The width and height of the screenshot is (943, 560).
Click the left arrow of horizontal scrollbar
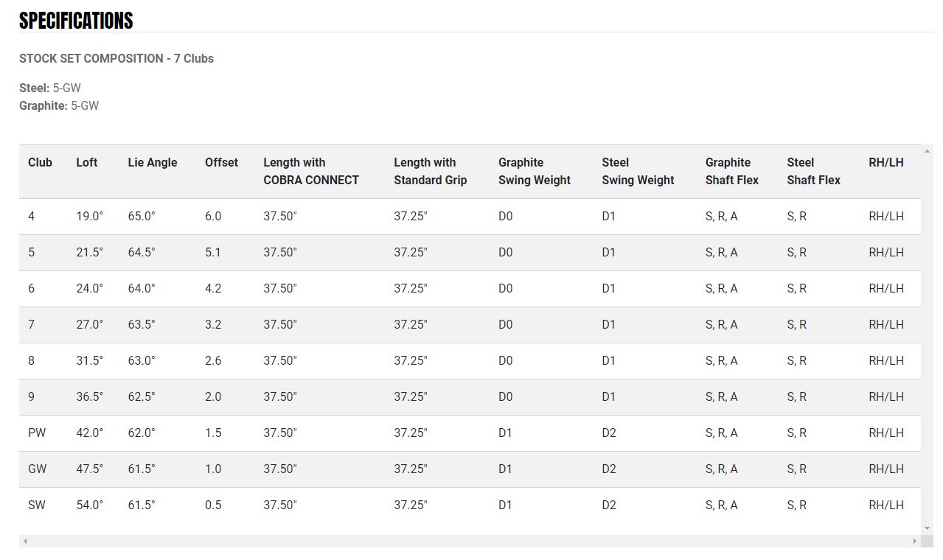pyautogui.click(x=25, y=542)
